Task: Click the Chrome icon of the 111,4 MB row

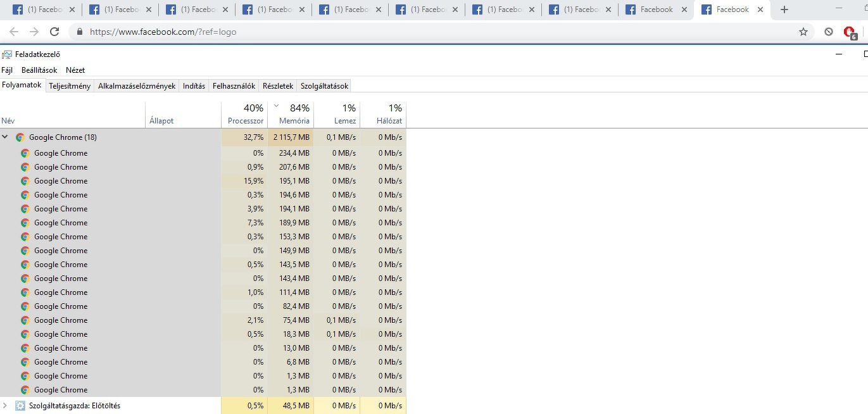Action: (25, 292)
